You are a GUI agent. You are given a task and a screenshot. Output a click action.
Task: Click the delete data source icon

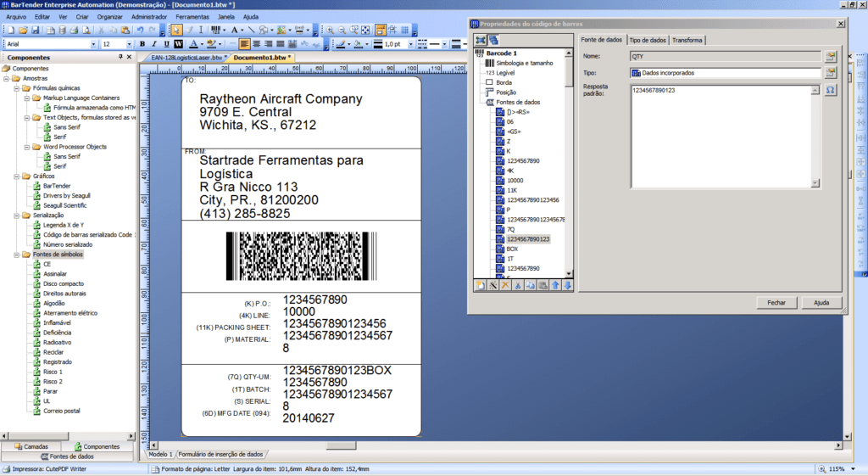click(x=505, y=286)
